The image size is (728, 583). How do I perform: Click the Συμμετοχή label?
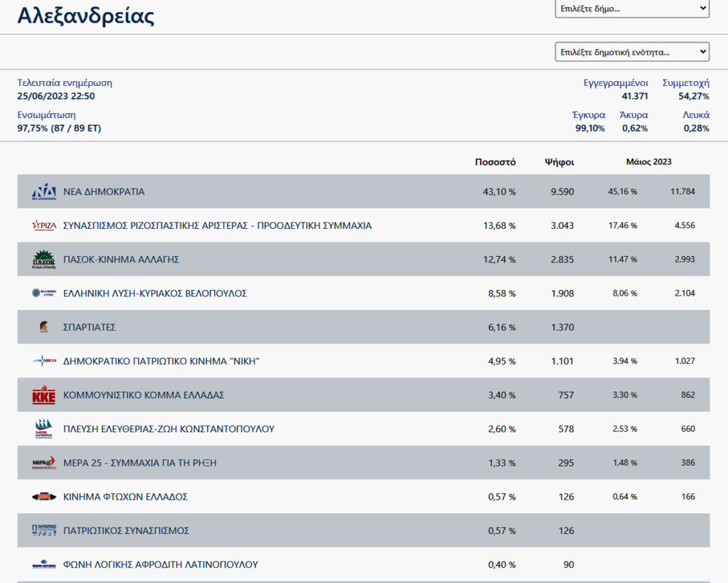coord(686,82)
